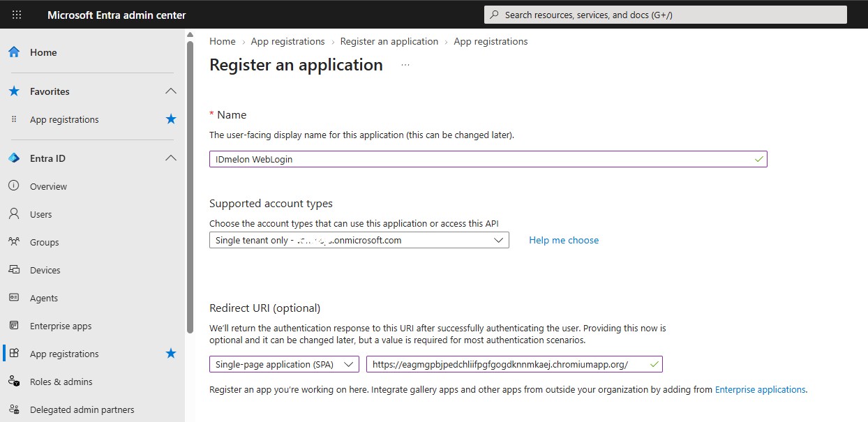This screenshot has height=422, width=868.
Task: Click the sidebar vertical scrollbar
Action: point(190,187)
